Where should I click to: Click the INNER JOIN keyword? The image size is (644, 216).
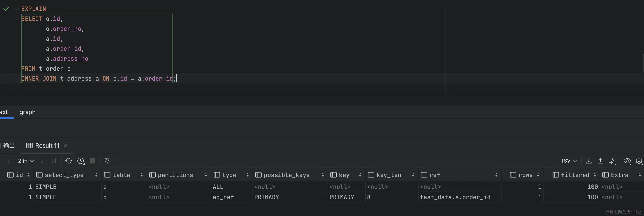click(x=39, y=79)
